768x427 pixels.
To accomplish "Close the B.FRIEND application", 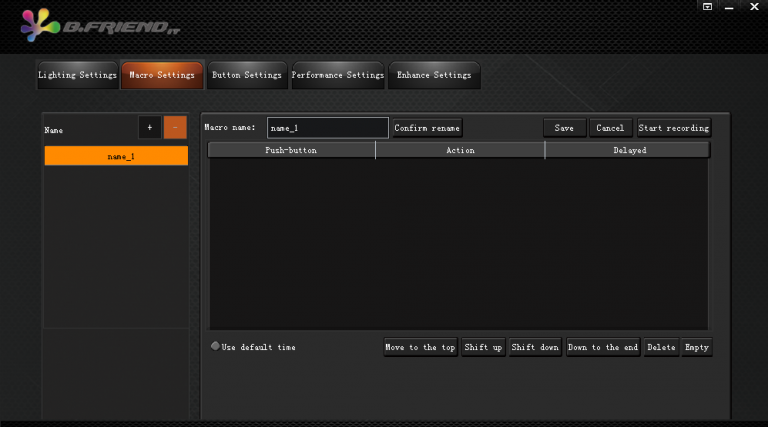I will point(754,6).
